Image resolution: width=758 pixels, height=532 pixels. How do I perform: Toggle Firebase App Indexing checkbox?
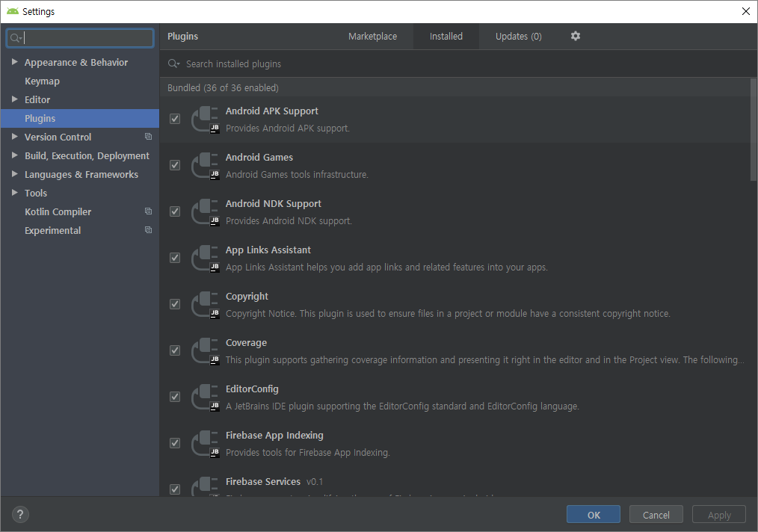[x=175, y=444]
